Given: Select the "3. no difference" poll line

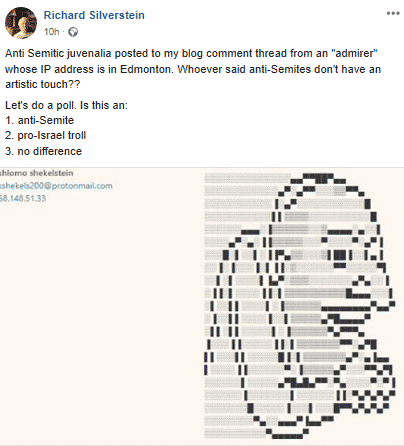Looking at the screenshot, I should pos(43,151).
